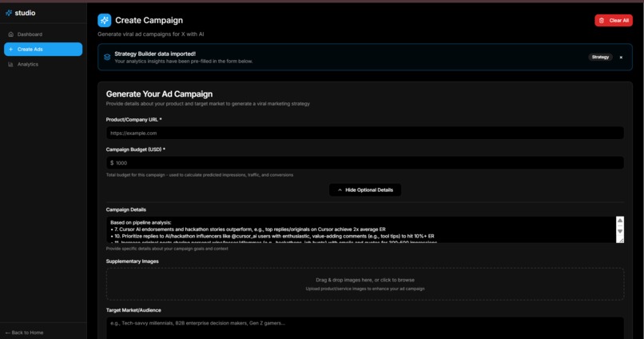
Task: Click the 'Campaign Budget (USD)' label
Action: tap(136, 150)
